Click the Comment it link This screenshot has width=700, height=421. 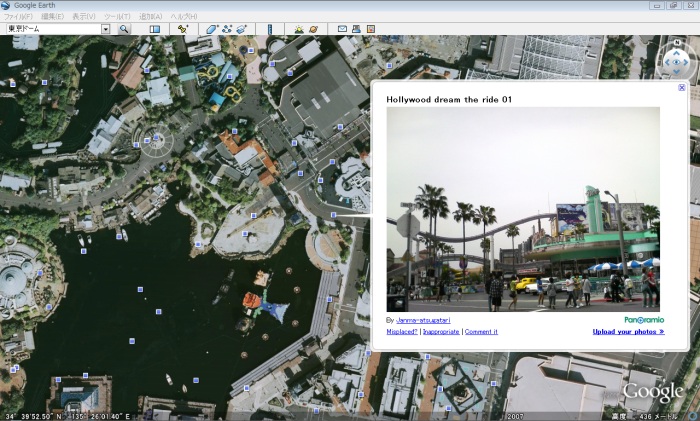click(481, 332)
